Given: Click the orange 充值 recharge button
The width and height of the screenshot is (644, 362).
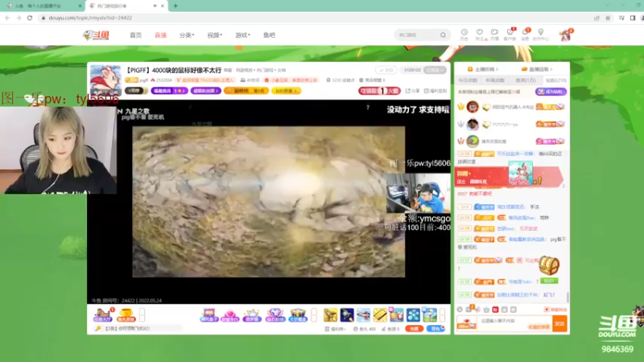Looking at the screenshot, I should [414, 329].
